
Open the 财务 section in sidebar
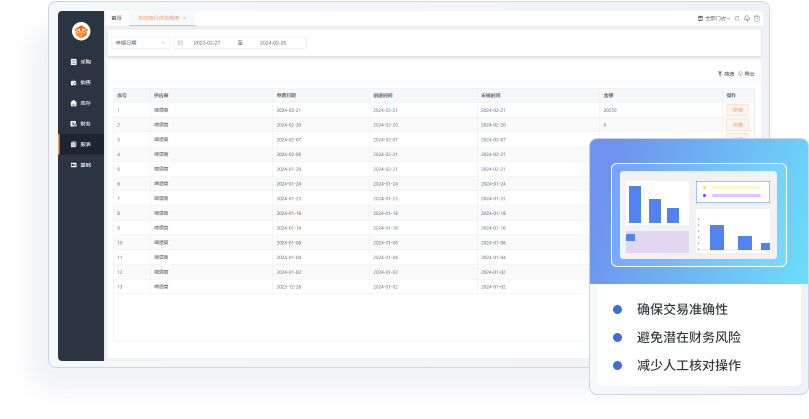pos(81,124)
